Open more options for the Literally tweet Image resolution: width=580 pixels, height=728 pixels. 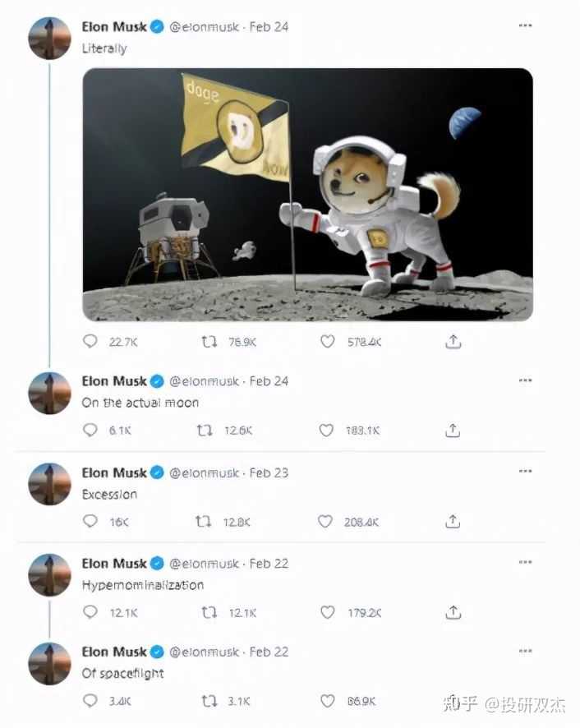[x=525, y=25]
